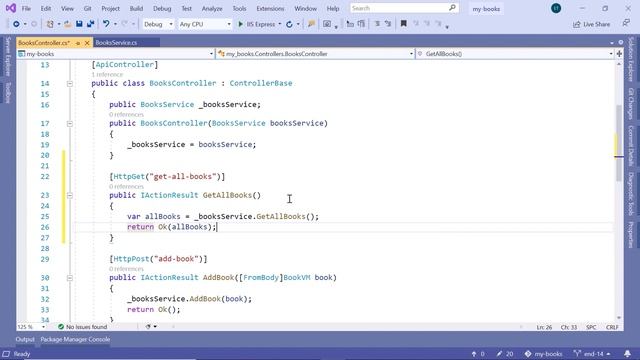Click the Live Share button
This screenshot has width=640, height=360.
(x=591, y=24)
